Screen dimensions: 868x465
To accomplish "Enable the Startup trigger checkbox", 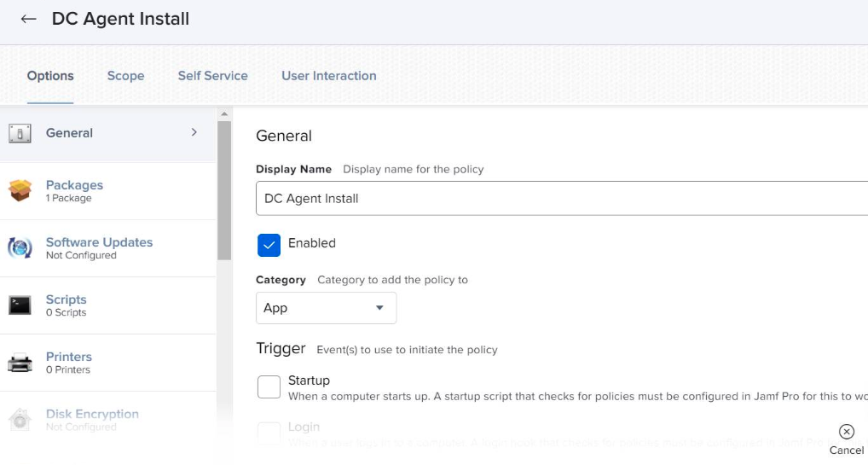I will (x=269, y=387).
